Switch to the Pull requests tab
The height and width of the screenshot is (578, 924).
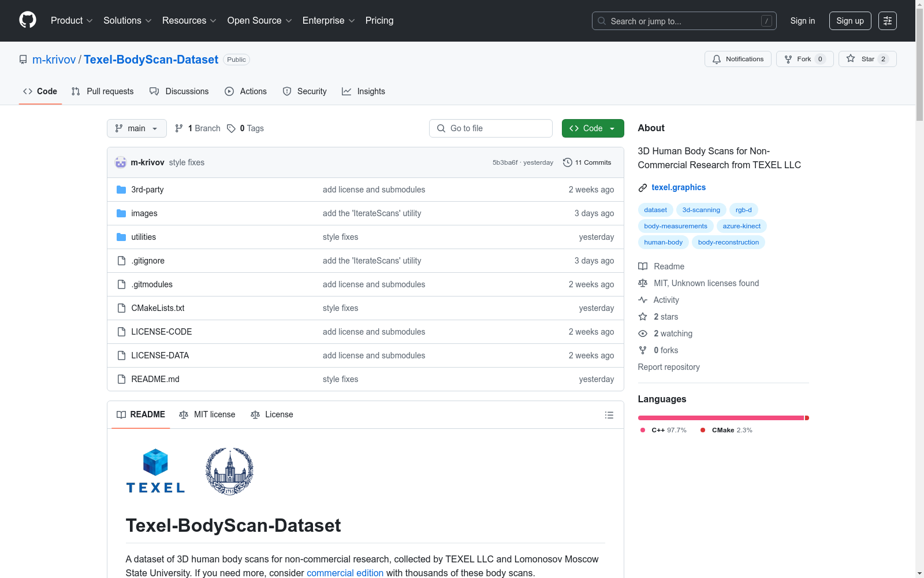(x=102, y=91)
